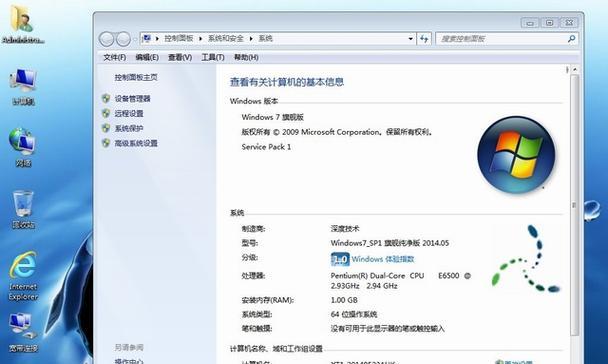Expand the arrow after 控制面板 breadcrumb
Image resolution: width=608 pixels, height=364 pixels.
click(x=200, y=38)
